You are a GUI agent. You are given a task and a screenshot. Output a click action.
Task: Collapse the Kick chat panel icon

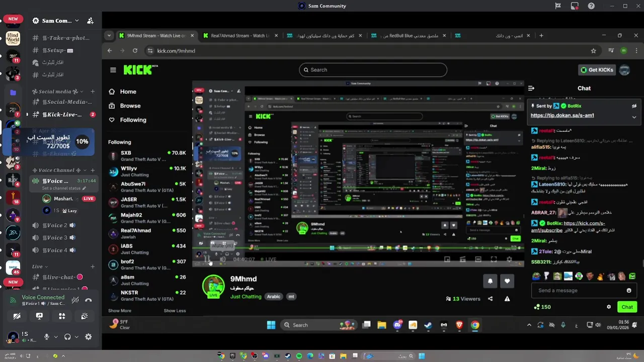[531, 88]
